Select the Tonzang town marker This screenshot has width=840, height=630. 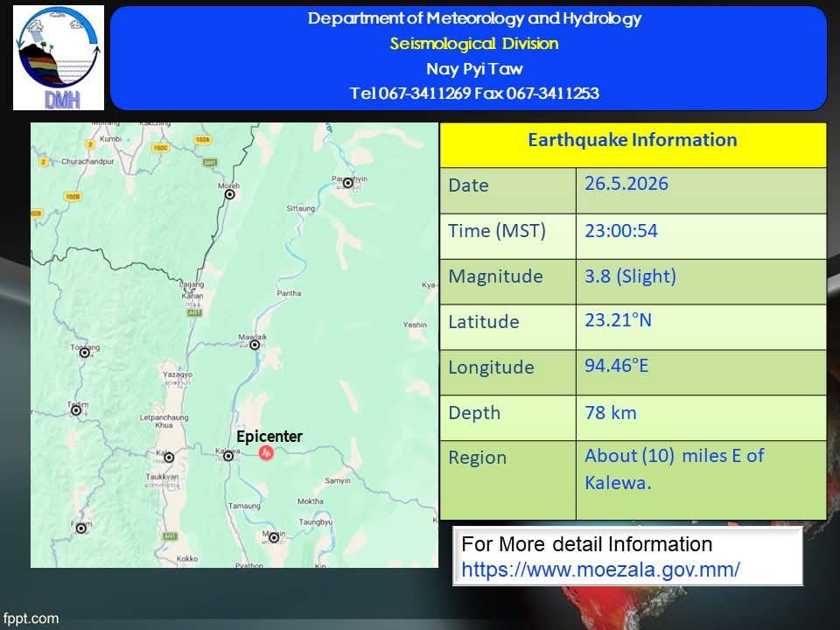point(85,353)
